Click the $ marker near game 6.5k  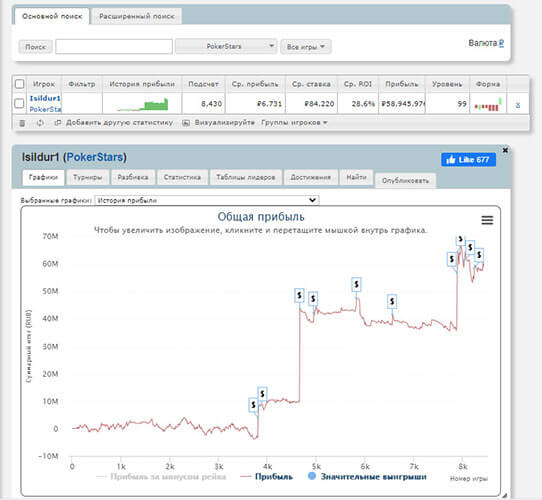[392, 302]
